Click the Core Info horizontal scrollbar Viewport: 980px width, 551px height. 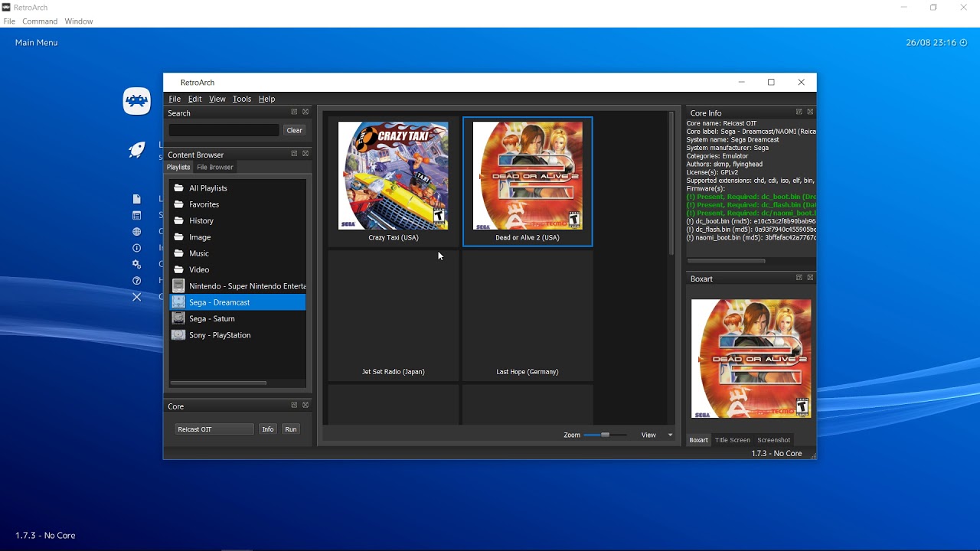pos(726,261)
